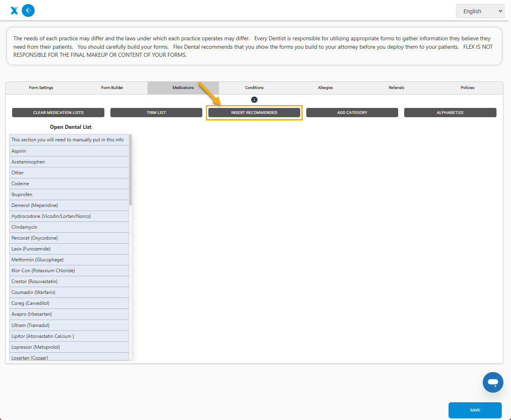Select Coumadin (Warfarin) entry
Viewport: 511px width, 420px height.
69,292
